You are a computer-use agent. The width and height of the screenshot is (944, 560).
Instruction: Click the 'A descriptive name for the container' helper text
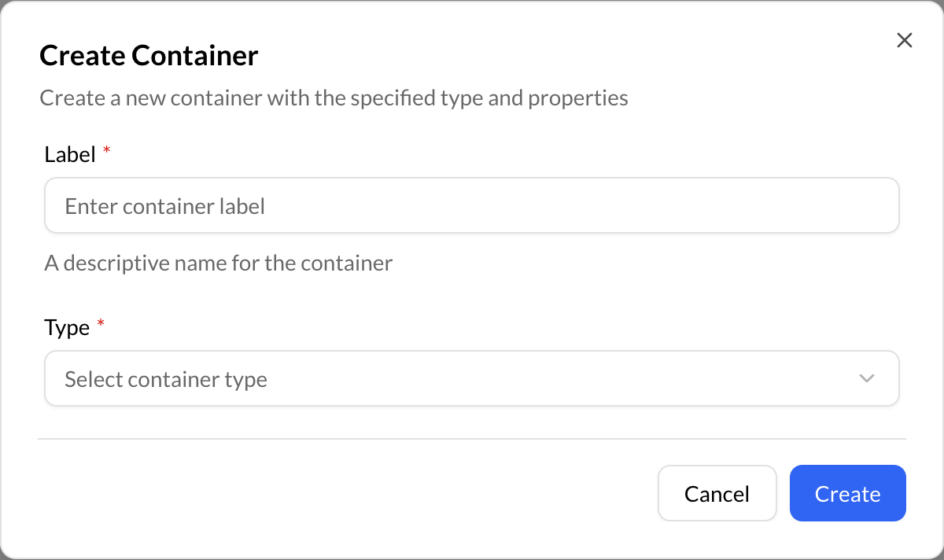tap(218, 263)
